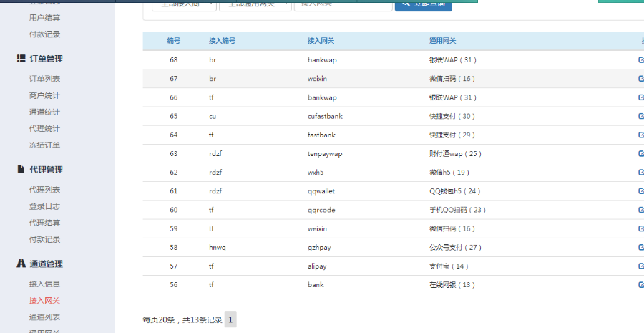Click 快捷支付 ( 29 ) cell
The width and height of the screenshot is (644, 333).
click(x=452, y=135)
